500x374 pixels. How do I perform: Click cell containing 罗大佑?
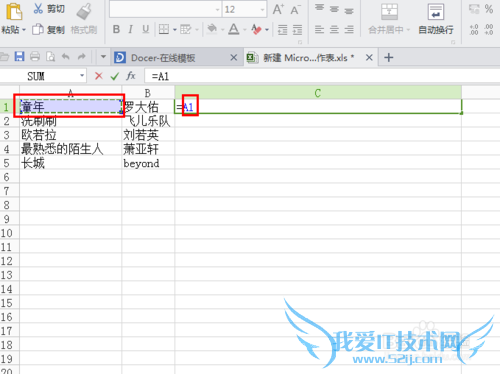[149, 107]
